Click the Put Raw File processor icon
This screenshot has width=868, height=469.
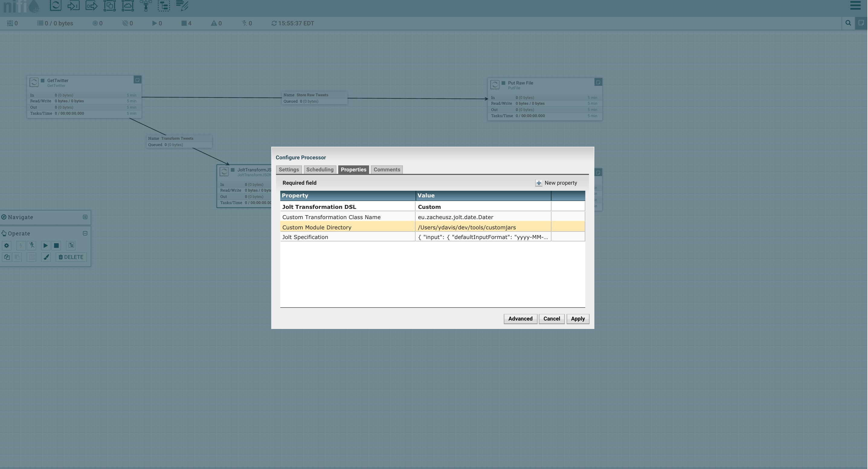click(x=495, y=85)
